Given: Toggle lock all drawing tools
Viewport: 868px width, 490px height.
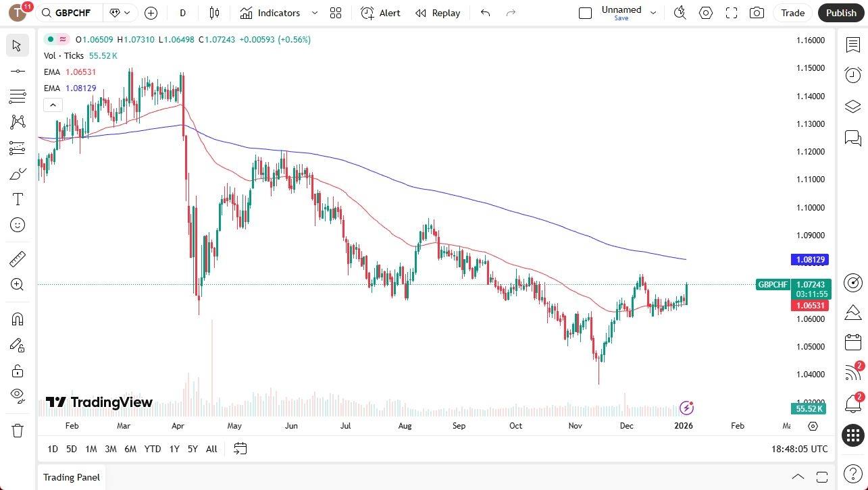Looking at the screenshot, I should click(18, 371).
